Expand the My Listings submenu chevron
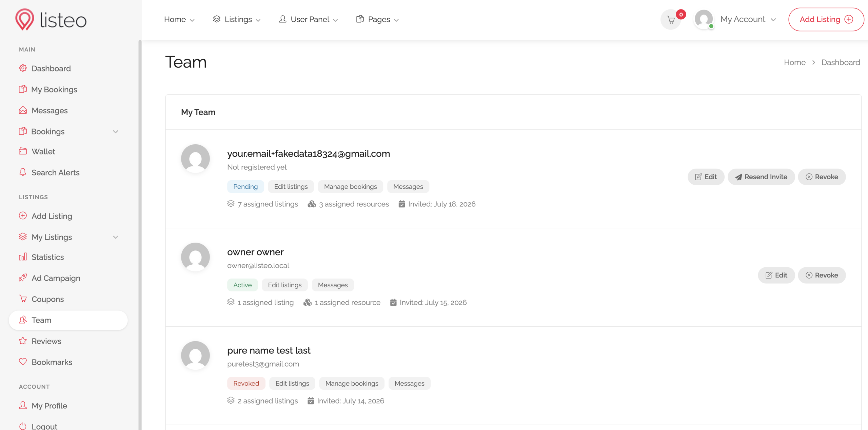The width and height of the screenshot is (868, 430). coord(116,237)
